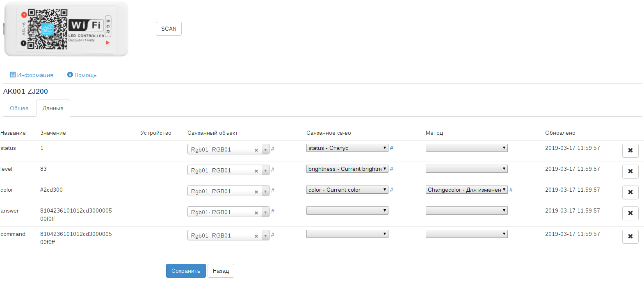Open the status - Статус property dropdown
Viewport: 644px width, 283px height.
coord(347,148)
